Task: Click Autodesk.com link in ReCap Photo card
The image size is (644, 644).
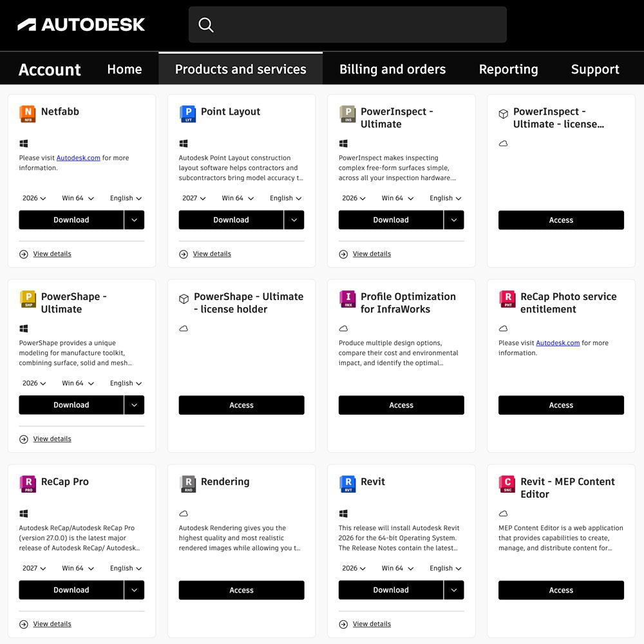Action: click(x=558, y=343)
